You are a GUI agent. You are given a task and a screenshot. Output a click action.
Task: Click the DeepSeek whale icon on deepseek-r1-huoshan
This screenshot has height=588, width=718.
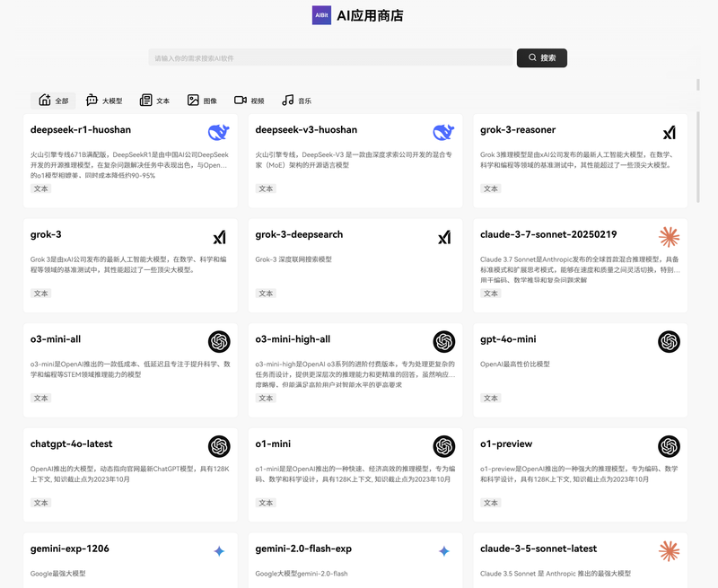(x=219, y=132)
